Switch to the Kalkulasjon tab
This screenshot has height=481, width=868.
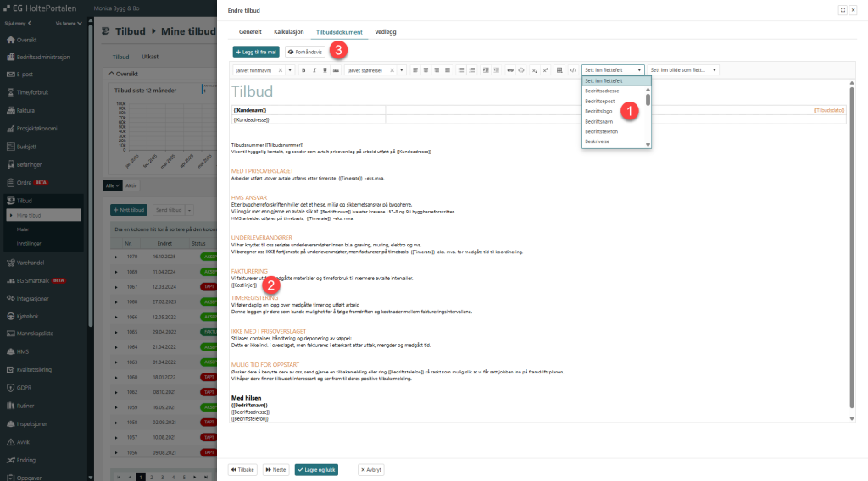pos(289,31)
